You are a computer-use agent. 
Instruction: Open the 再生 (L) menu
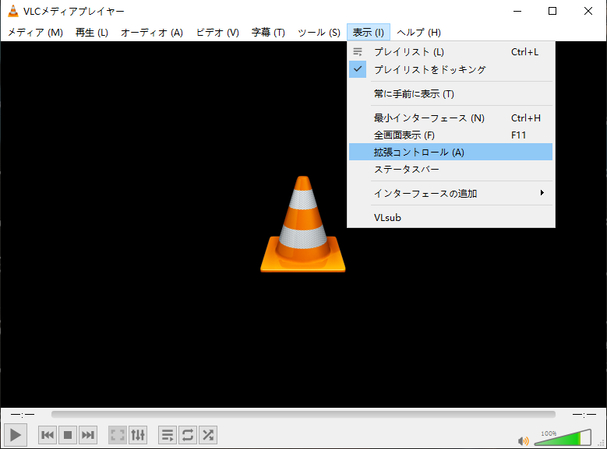point(92,33)
